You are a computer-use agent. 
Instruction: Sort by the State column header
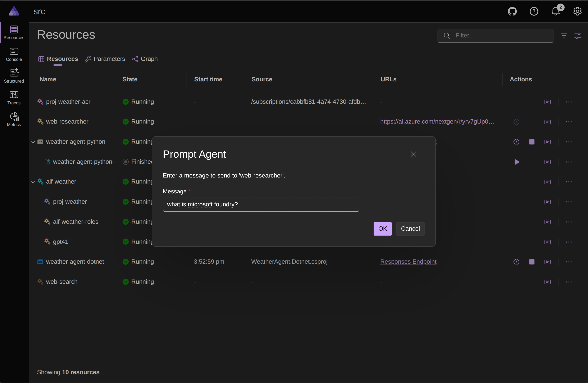click(130, 79)
